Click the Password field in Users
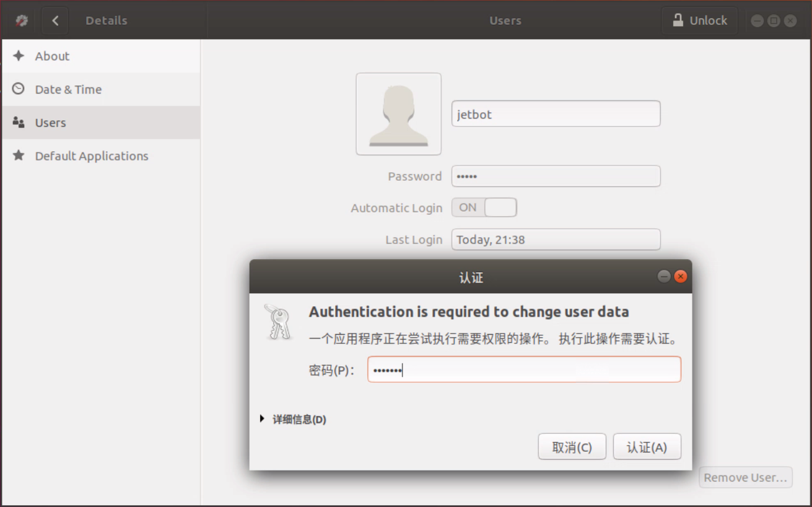This screenshot has height=507, width=812. click(556, 176)
